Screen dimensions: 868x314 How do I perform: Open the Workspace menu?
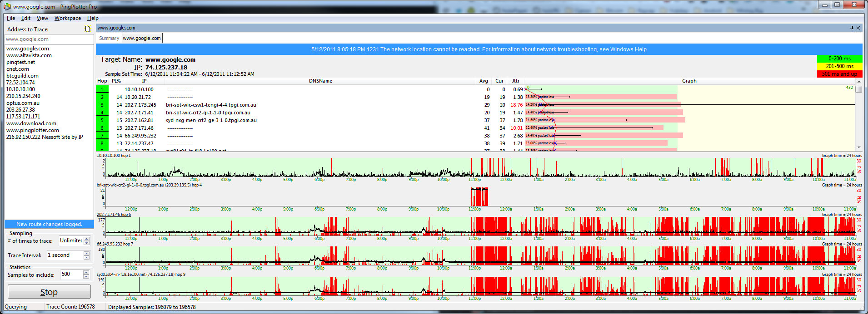tap(67, 18)
